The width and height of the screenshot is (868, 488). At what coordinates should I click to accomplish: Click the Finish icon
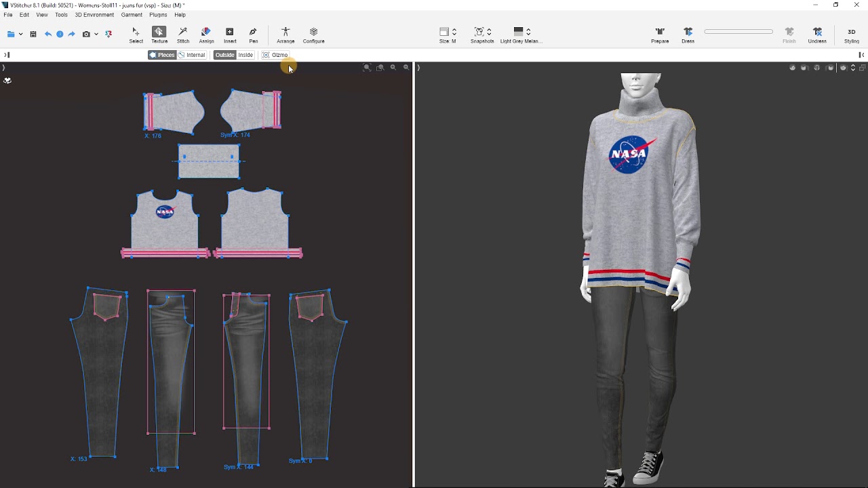[x=789, y=35]
